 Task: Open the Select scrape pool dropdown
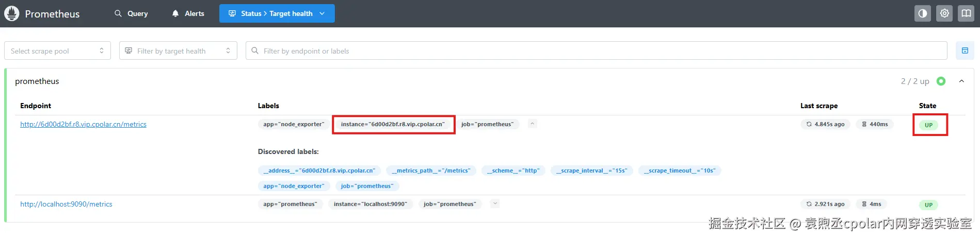57,50
